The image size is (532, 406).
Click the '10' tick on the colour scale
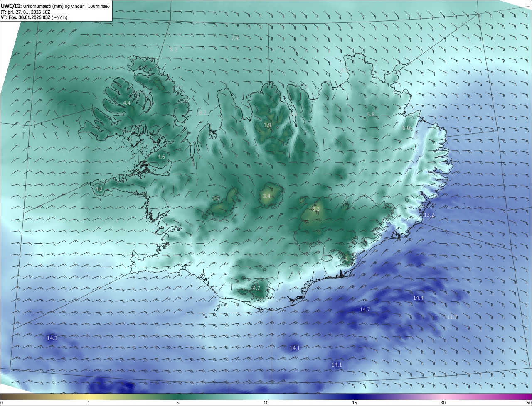point(266,403)
